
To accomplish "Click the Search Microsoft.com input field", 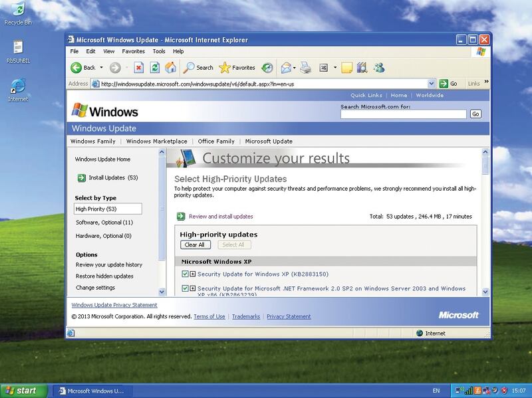I will click(403, 114).
